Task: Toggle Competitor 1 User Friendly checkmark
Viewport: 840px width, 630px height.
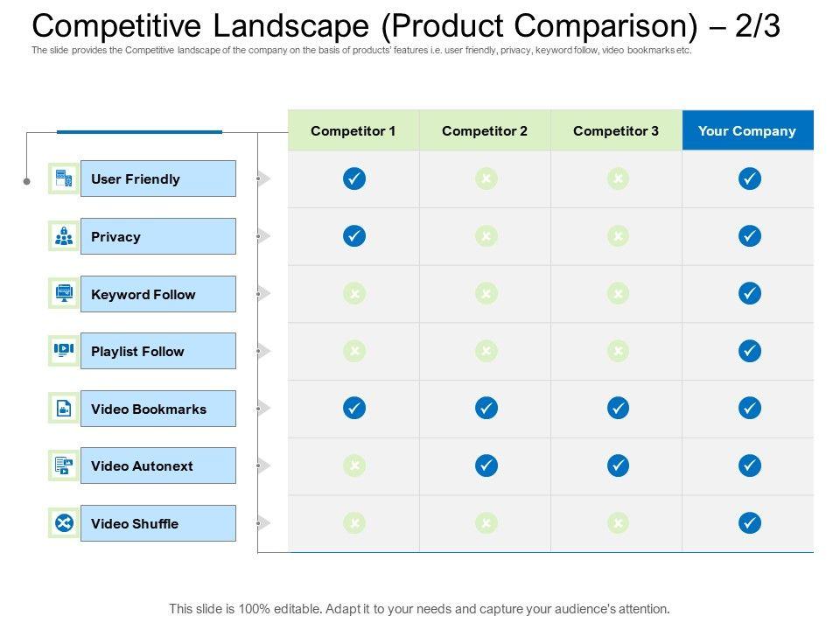Action: [x=354, y=178]
